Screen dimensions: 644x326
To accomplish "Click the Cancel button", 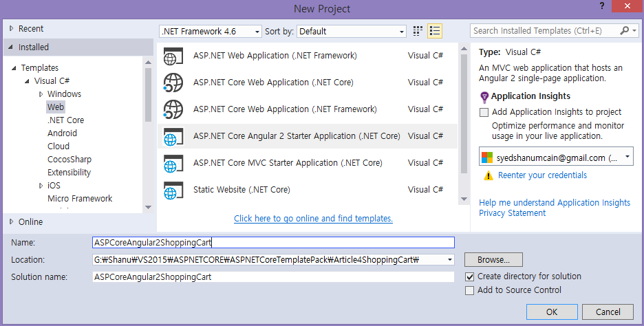I will [608, 312].
